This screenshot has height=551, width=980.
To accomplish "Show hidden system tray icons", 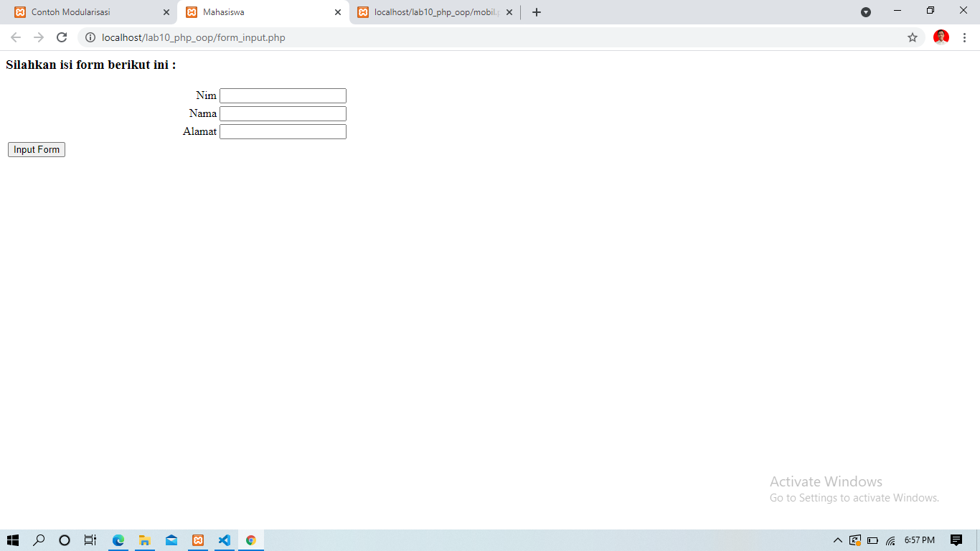I will (x=837, y=540).
